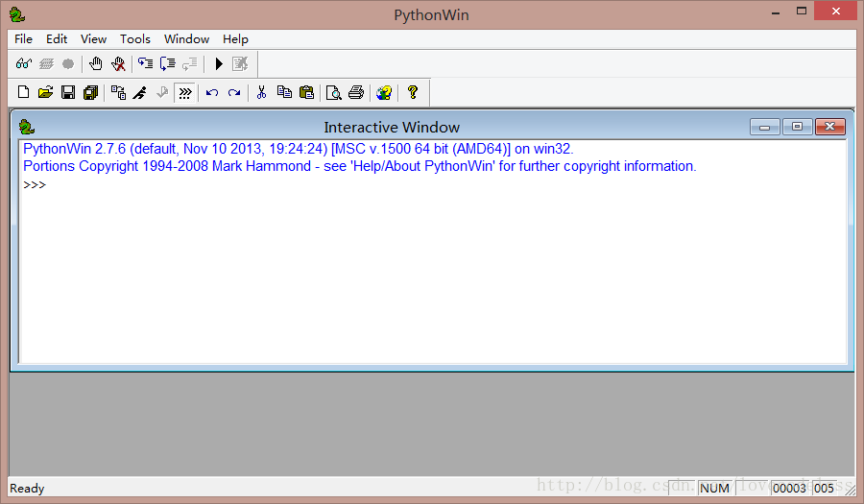Image resolution: width=864 pixels, height=504 pixels.
Task: Clear all breakpoints with crossed-hand icon
Action: pyautogui.click(x=118, y=64)
